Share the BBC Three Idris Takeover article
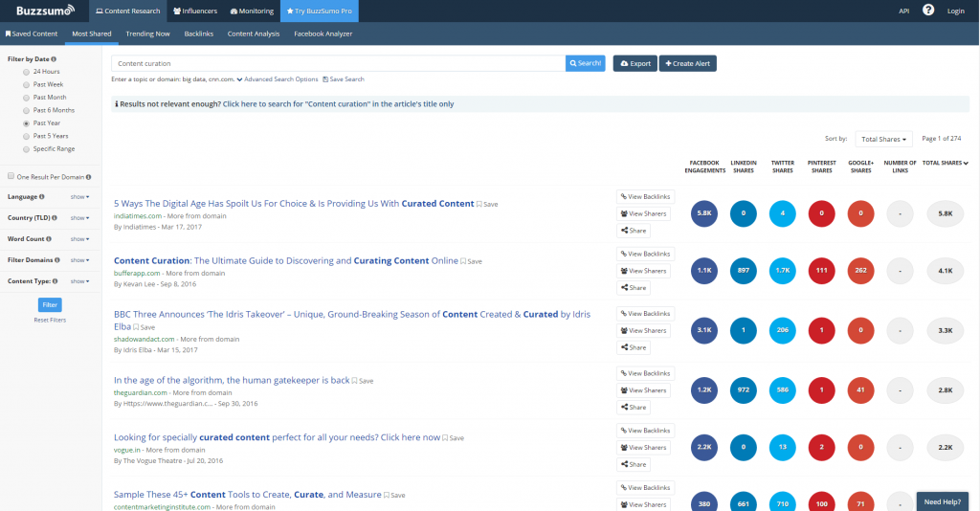 tap(634, 347)
